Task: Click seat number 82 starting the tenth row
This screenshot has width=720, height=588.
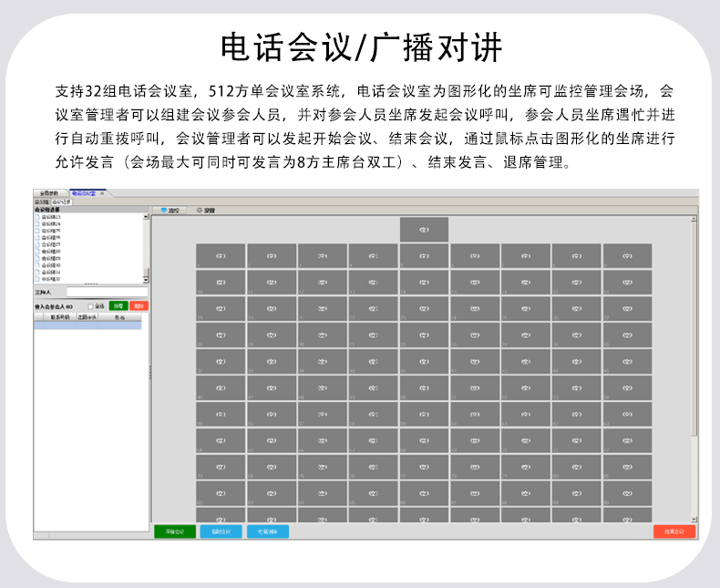Action: [221, 494]
